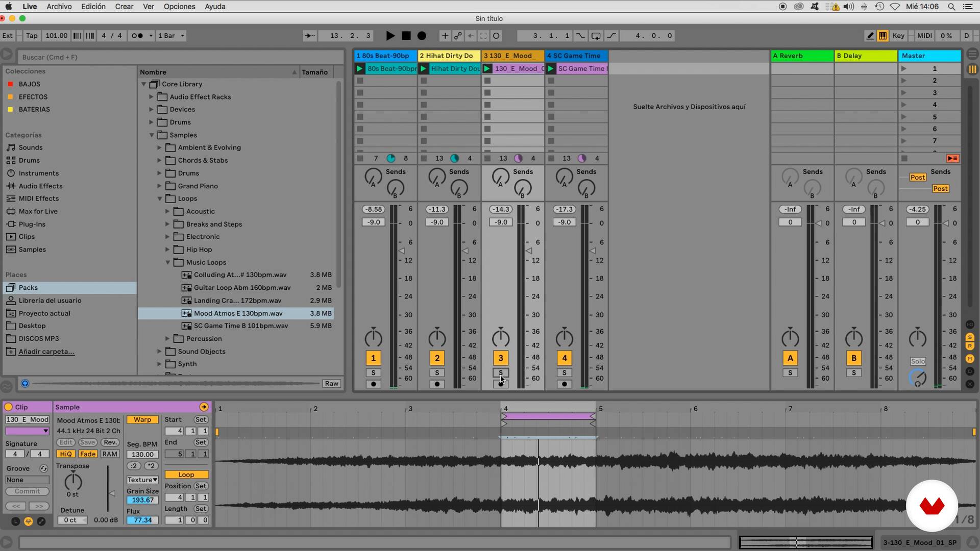Open the Instruments category
Image resolution: width=980 pixels, height=551 pixels.
38,173
